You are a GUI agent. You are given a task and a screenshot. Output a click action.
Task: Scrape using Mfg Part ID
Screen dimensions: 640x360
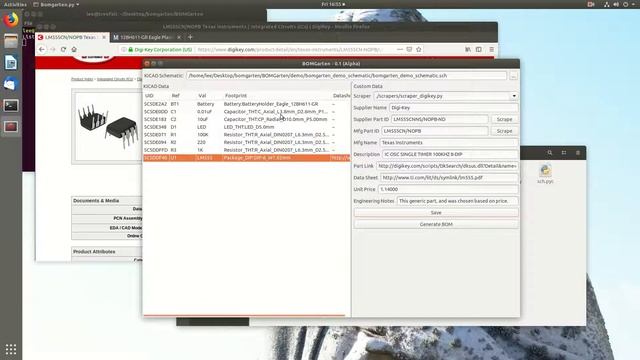(504, 131)
